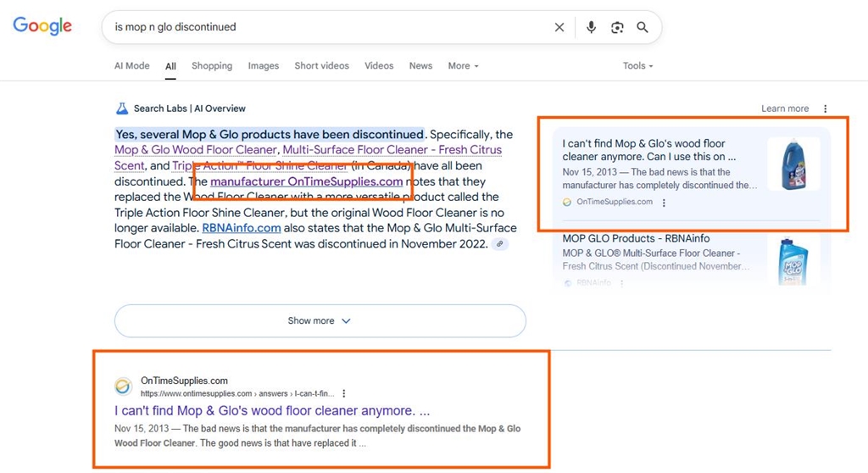Open AI Overview three-dot options menu
The width and height of the screenshot is (868, 473).
[826, 109]
